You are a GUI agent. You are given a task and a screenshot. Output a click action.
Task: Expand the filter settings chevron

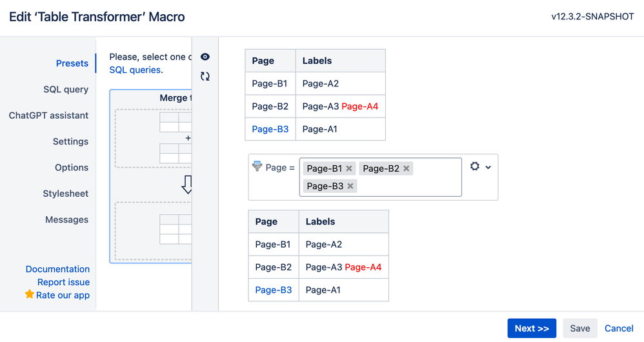(488, 167)
